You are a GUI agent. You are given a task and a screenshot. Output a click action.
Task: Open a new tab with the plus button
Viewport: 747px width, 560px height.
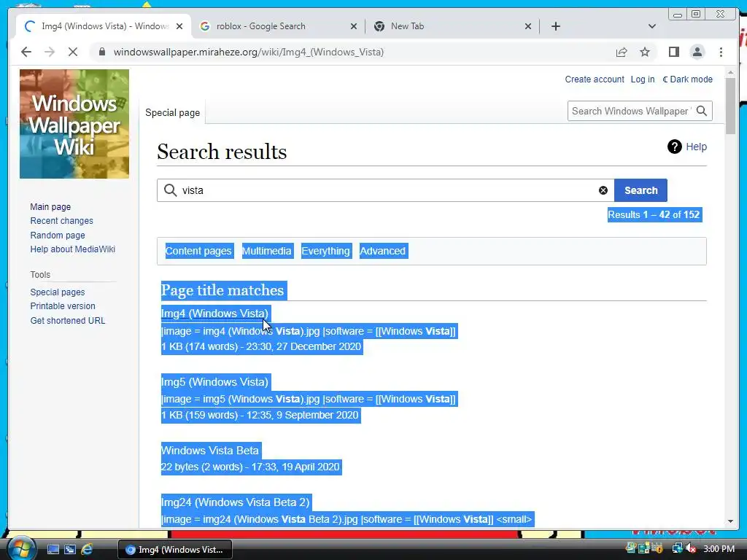point(555,26)
